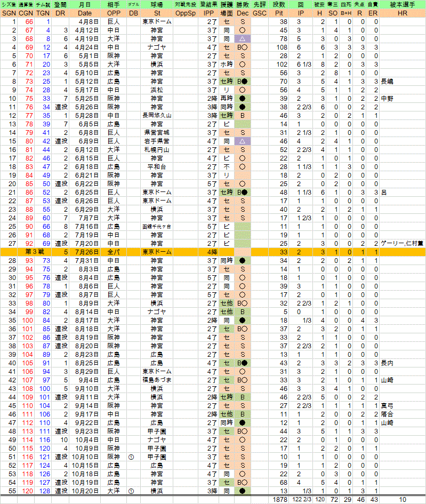Click the stadium cell 県営宮城

point(157,132)
